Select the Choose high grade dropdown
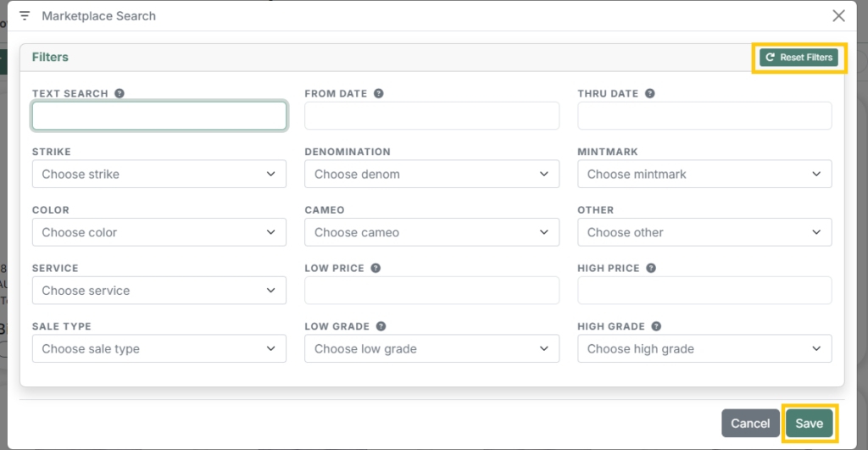This screenshot has height=450, width=868. (704, 348)
